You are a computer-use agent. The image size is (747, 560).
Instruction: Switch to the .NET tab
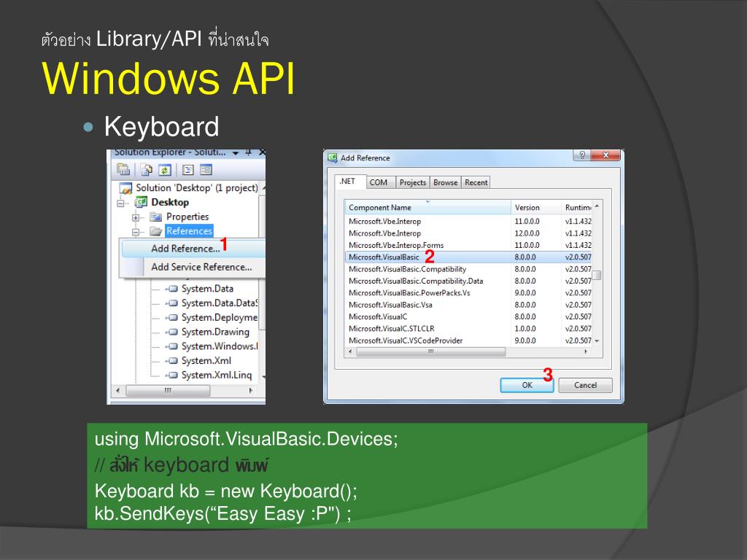[351, 182]
